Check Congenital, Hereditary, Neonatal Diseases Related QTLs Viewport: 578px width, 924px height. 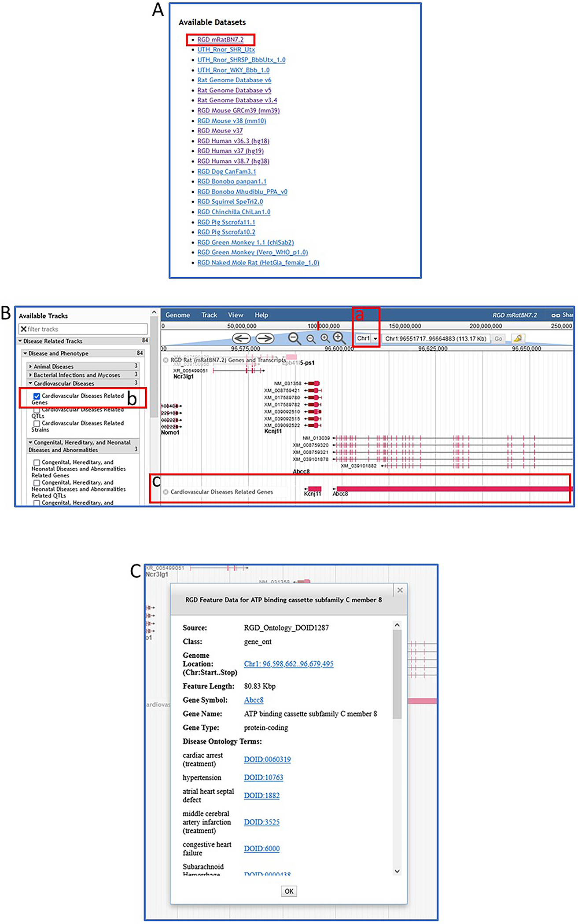click(x=37, y=483)
